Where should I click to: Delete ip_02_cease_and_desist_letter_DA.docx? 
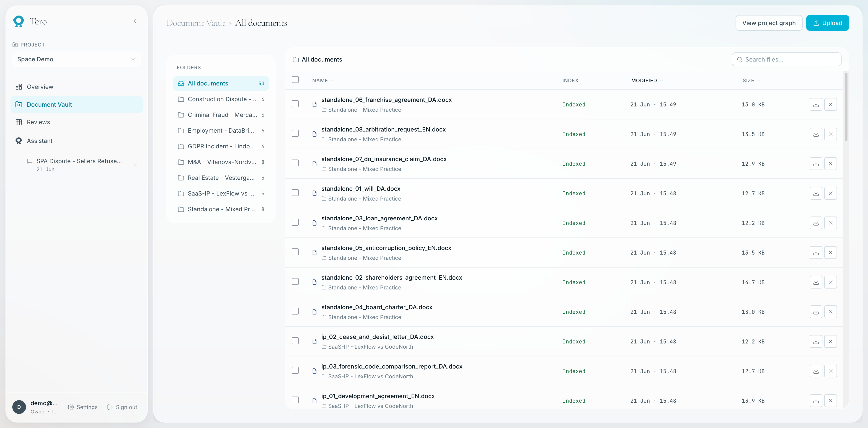830,342
